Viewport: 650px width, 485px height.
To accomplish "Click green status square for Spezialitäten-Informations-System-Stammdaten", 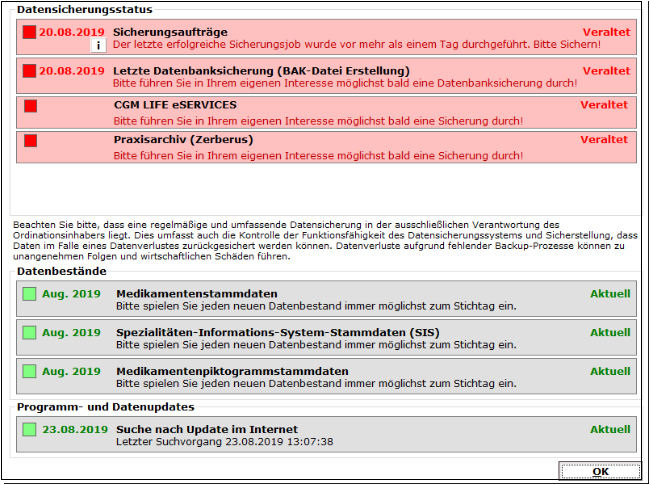I will (29, 332).
